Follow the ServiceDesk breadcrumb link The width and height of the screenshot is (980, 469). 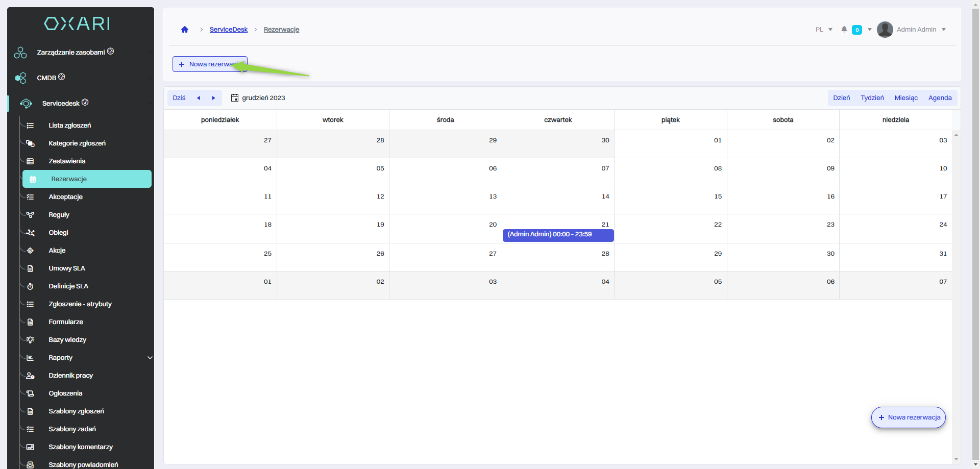pos(228,30)
